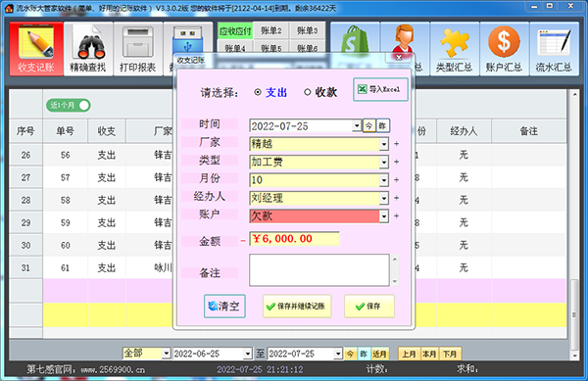Viewport: 588px width, 381px height.
Task: Select the 收款 radio option
Action: click(x=320, y=92)
